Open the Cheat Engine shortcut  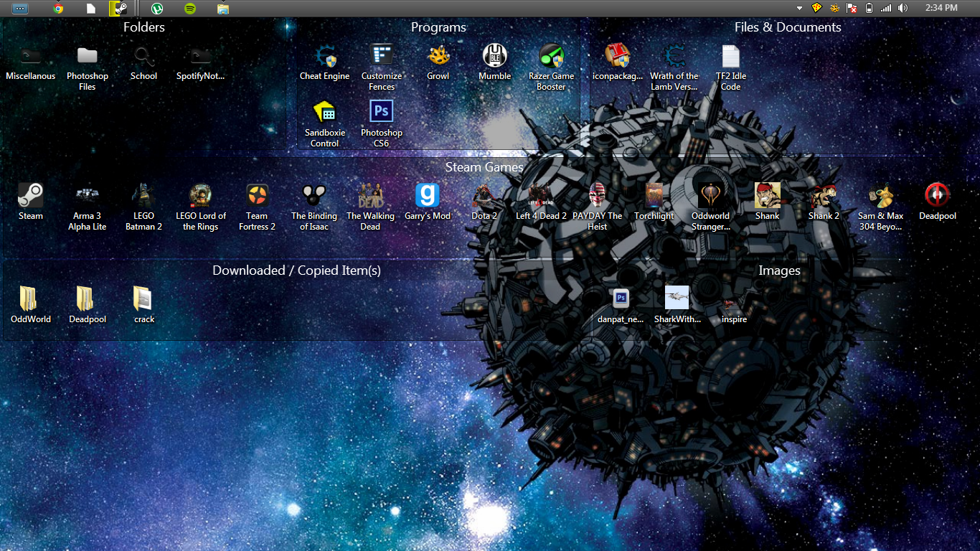tap(325, 57)
